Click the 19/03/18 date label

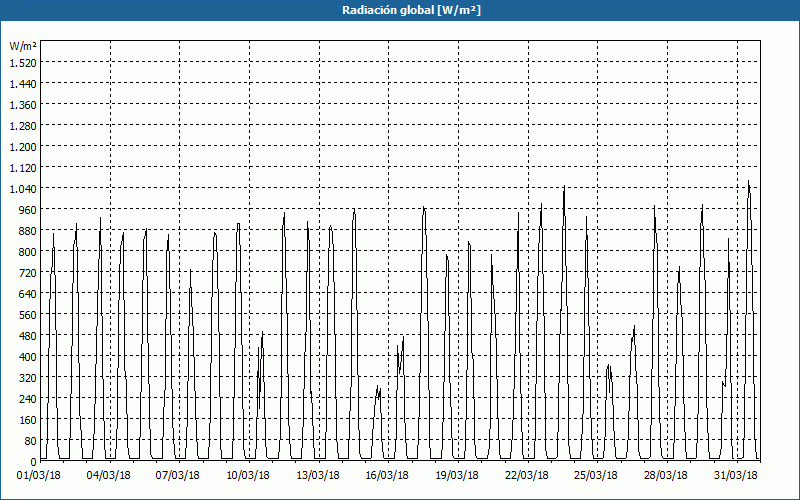point(457,476)
